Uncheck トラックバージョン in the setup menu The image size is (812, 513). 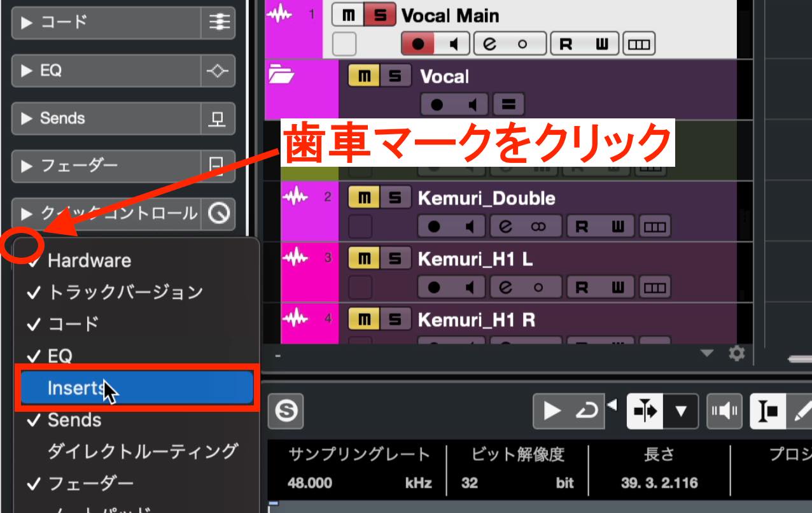137,292
